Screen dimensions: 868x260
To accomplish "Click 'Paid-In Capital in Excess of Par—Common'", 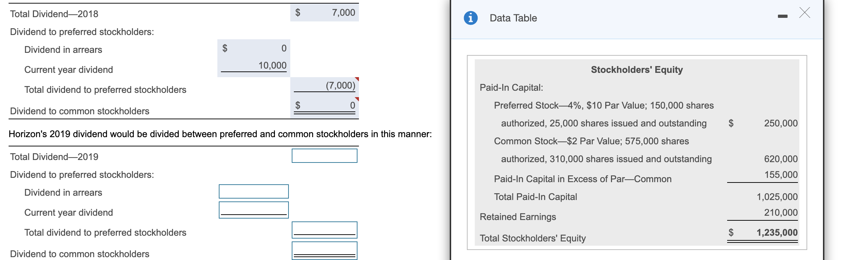I will coord(583,179).
